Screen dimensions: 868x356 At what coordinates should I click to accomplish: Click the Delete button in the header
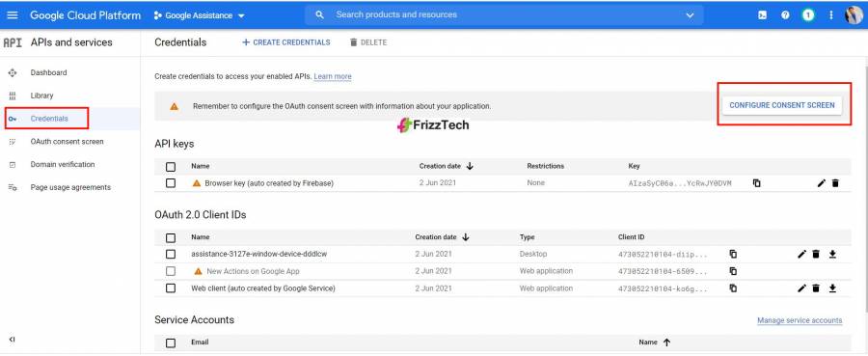368,42
